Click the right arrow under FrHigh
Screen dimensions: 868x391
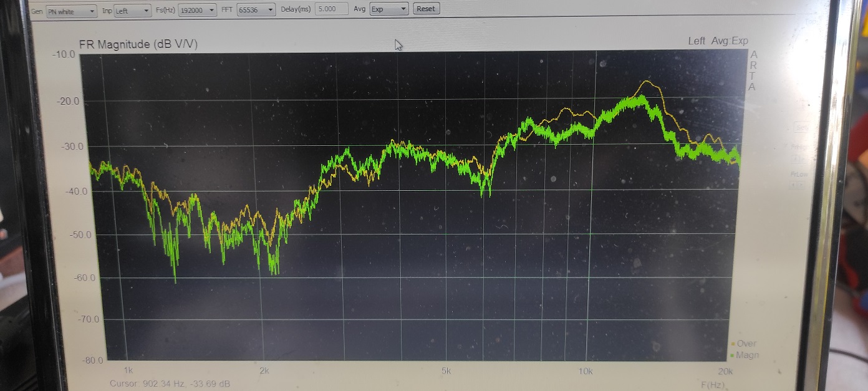pyautogui.click(x=804, y=158)
